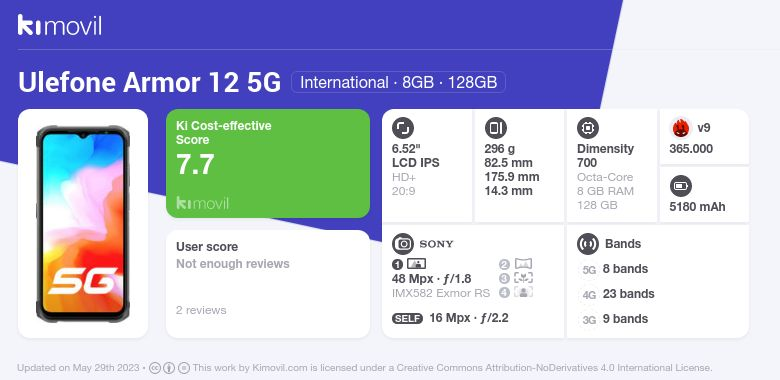This screenshot has height=380, width=780.
Task: Click the SELF selfie camera badge
Action: 407,318
